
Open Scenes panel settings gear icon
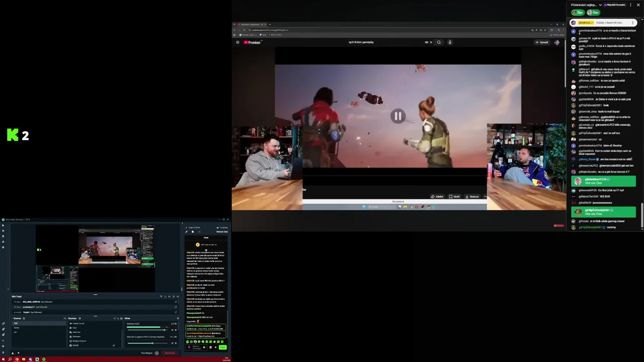click(x=24, y=318)
